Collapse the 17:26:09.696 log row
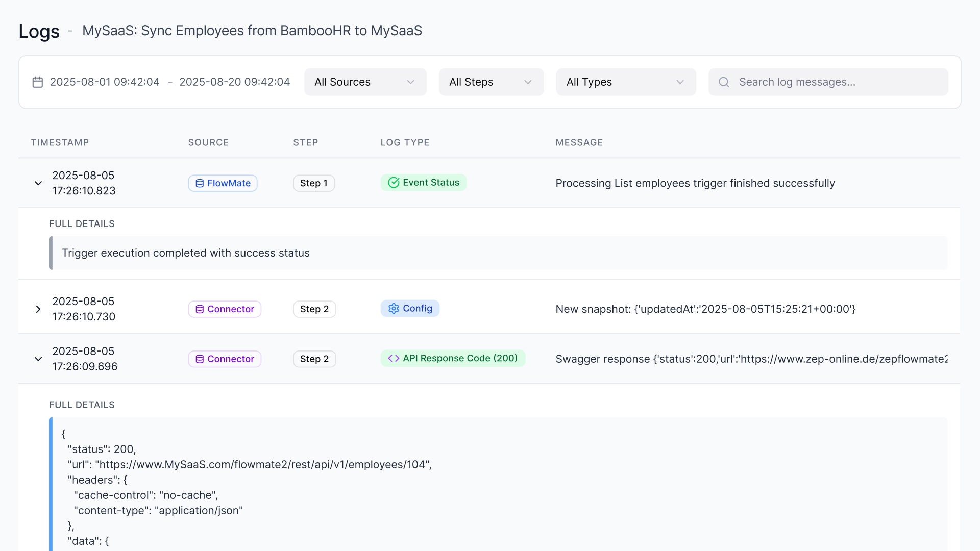 [38, 359]
